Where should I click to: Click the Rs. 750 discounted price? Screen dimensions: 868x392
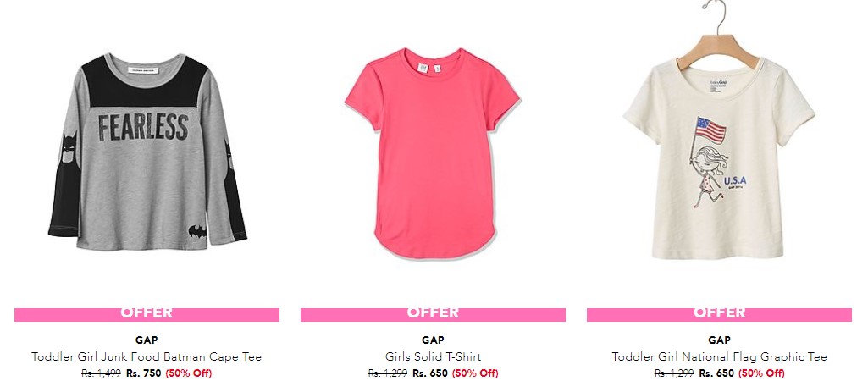[x=143, y=373]
